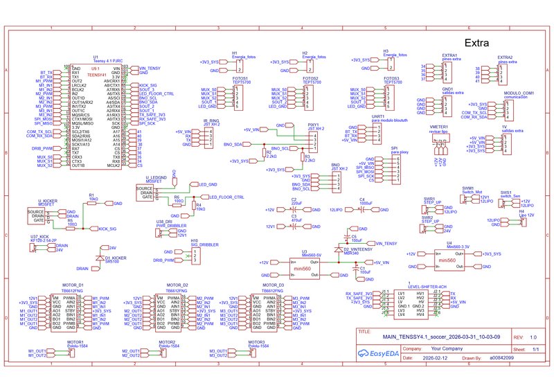
Task: Click the REV value "1.0"
Action: [x=533, y=337]
